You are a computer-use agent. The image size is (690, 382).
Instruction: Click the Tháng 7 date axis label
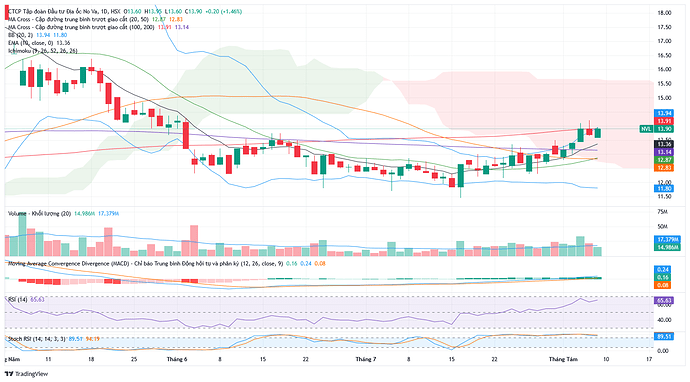coord(366,360)
